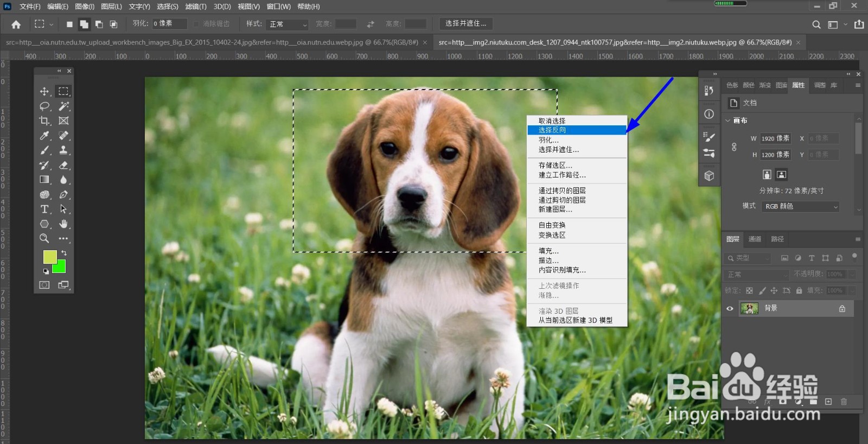Select the Brush tool

click(x=44, y=150)
